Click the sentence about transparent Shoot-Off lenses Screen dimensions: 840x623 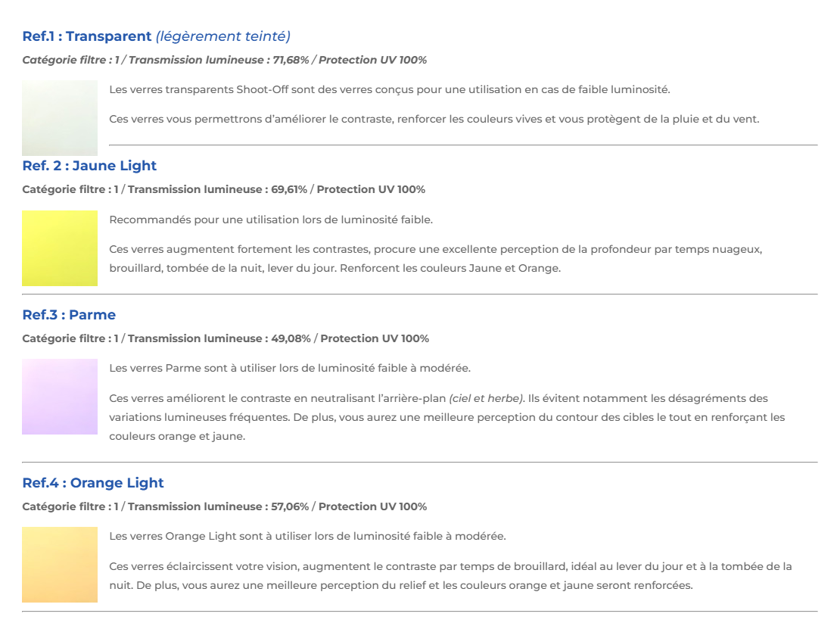[x=389, y=89]
